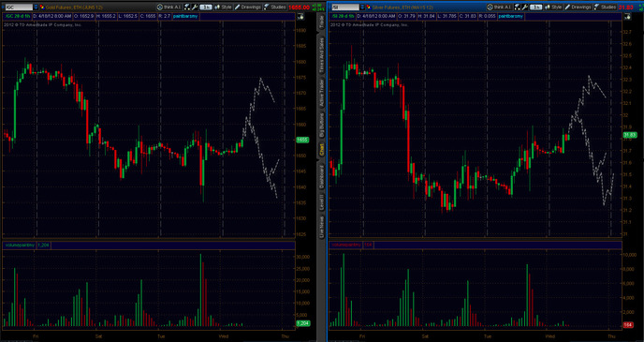Open think A.I. in the gold chart toolbar
Viewport: 644px width, 342px height.
(169, 7)
